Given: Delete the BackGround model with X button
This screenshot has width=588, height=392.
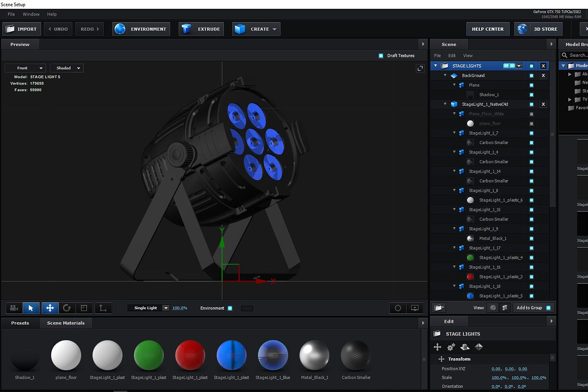Looking at the screenshot, I should pos(543,75).
